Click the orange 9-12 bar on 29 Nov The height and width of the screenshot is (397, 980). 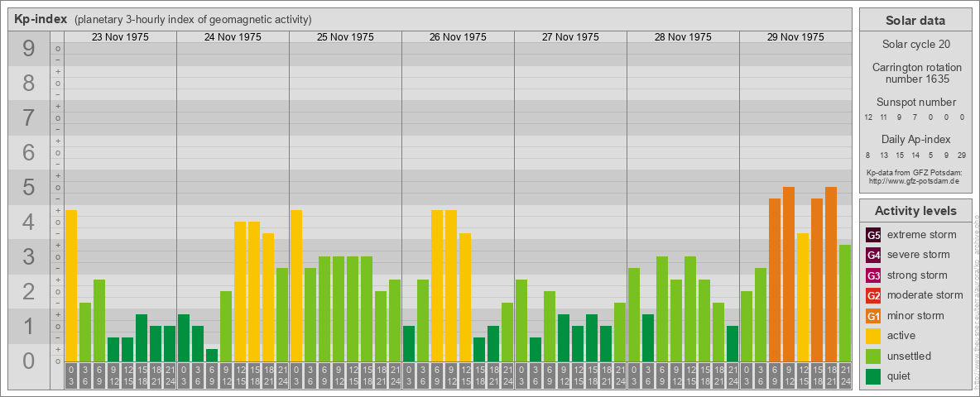tap(788, 274)
